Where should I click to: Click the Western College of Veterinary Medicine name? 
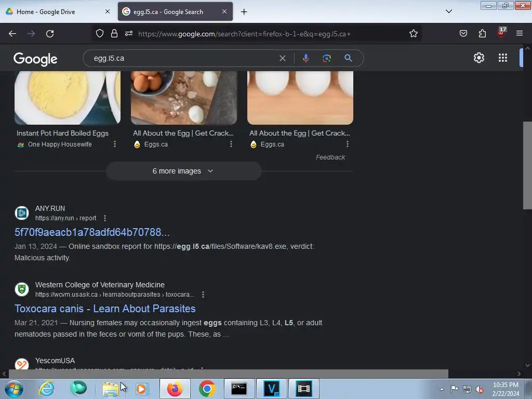(100, 285)
